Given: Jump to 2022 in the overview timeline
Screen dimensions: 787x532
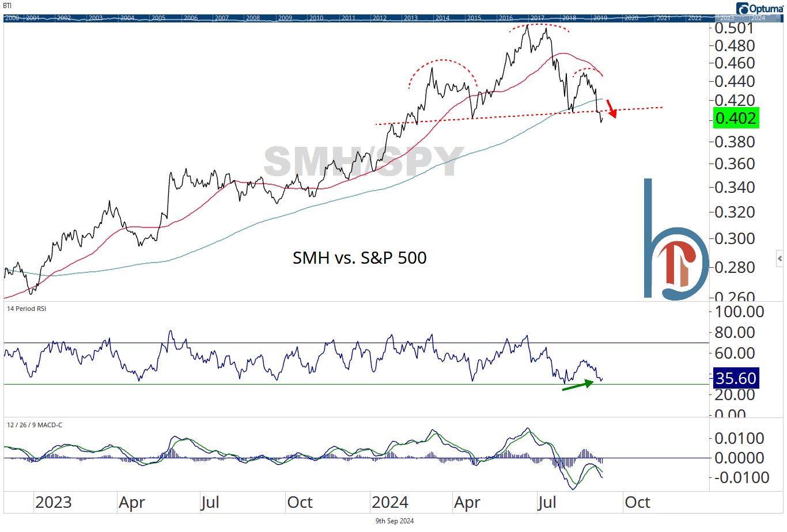Looking at the screenshot, I should [x=695, y=18].
